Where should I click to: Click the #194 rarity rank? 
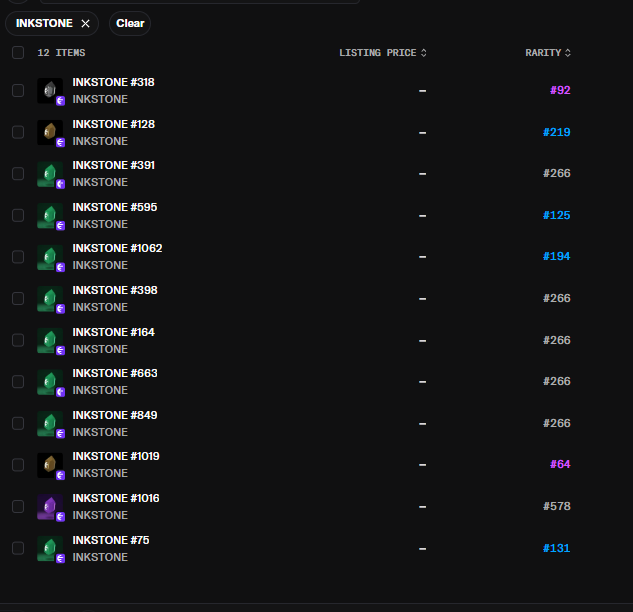pos(556,256)
